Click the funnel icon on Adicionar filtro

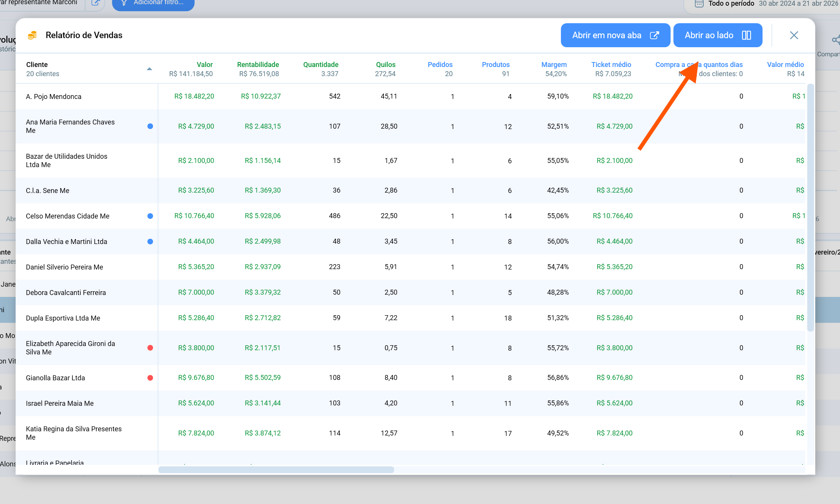tap(124, 3)
